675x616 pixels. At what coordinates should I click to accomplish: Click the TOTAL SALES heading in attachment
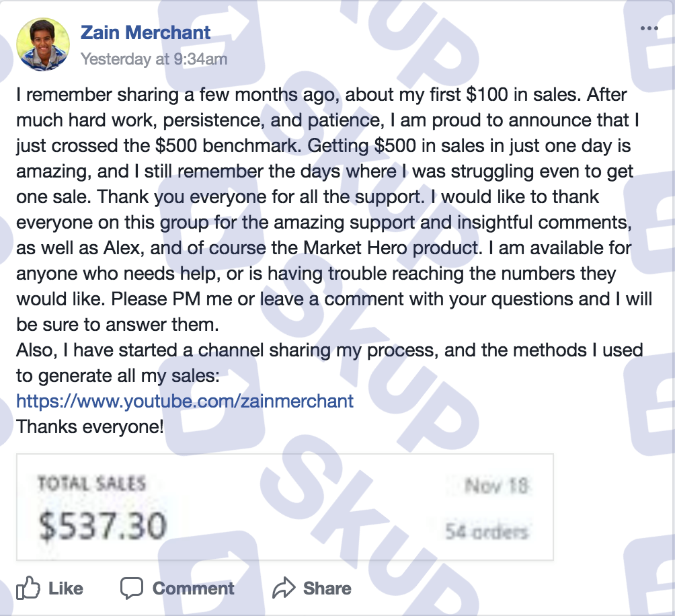[91, 483]
